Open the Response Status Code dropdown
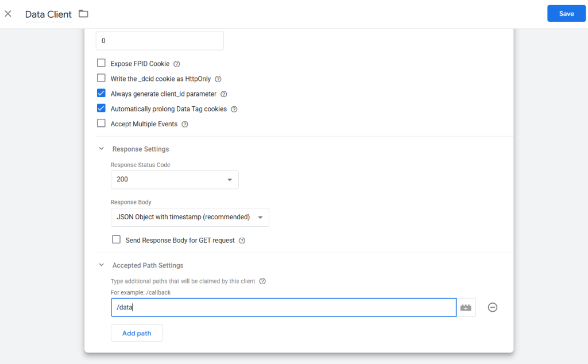588x364 pixels. tap(175, 180)
